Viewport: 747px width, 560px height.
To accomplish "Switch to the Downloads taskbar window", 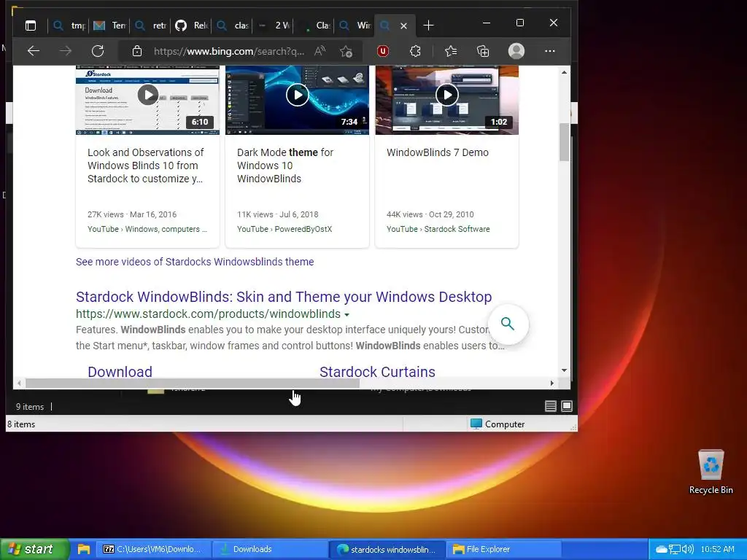I will [x=269, y=549].
